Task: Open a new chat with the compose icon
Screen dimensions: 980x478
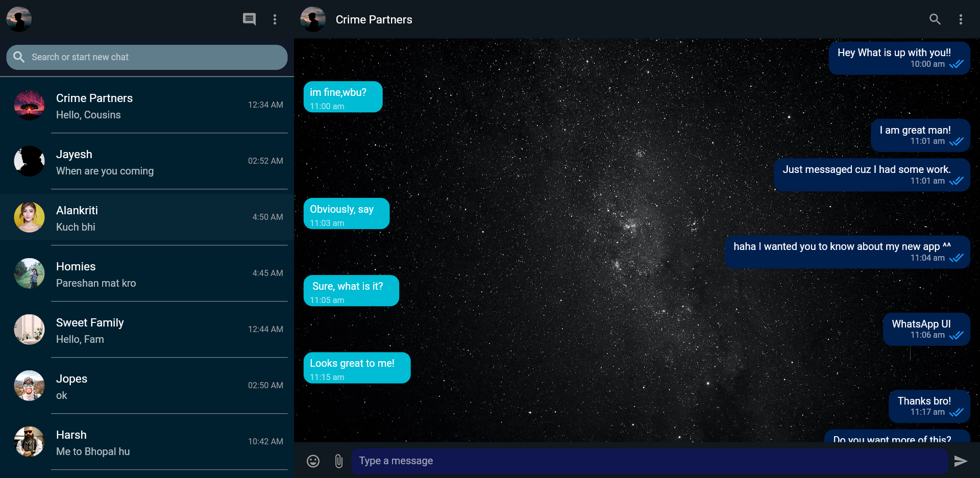Action: click(x=250, y=19)
